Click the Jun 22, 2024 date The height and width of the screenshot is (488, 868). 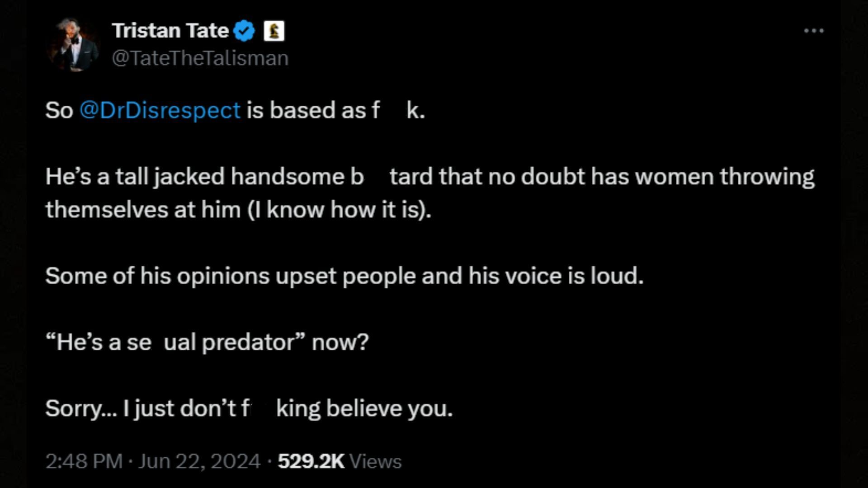pos(199,461)
